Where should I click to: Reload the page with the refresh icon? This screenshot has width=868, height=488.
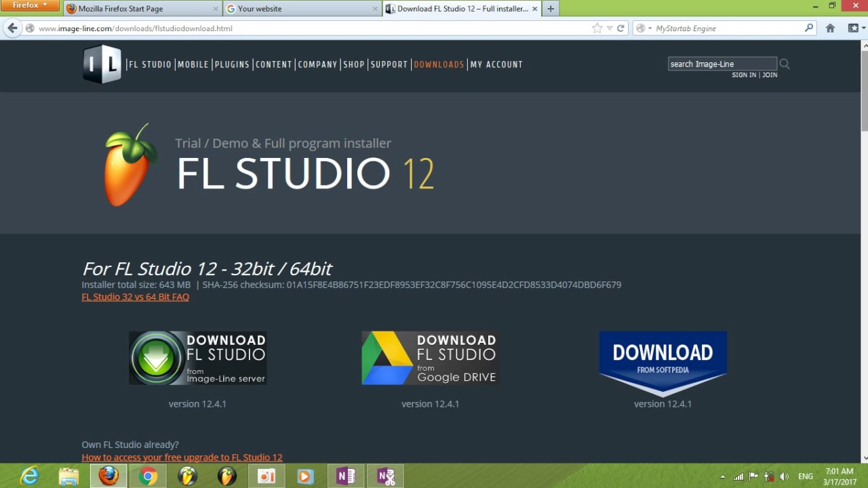[x=620, y=28]
